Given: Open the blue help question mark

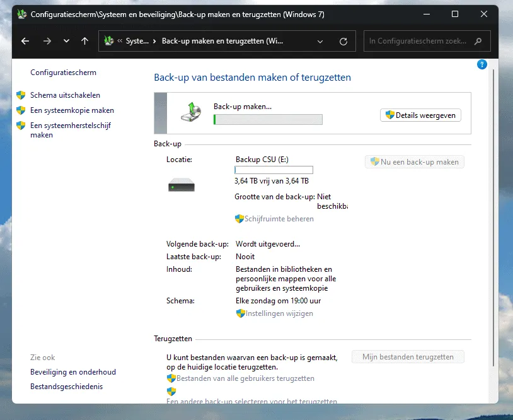Looking at the screenshot, I should [482, 64].
